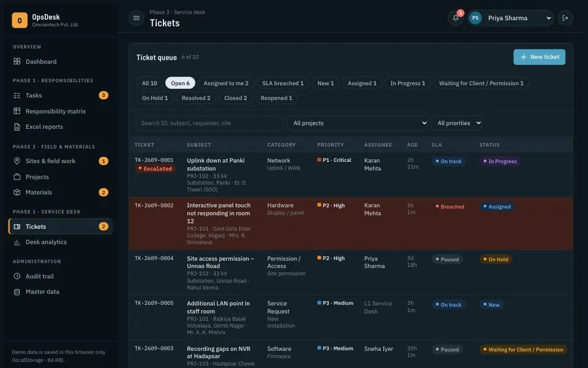Click the Projects briefcase icon

17,177
